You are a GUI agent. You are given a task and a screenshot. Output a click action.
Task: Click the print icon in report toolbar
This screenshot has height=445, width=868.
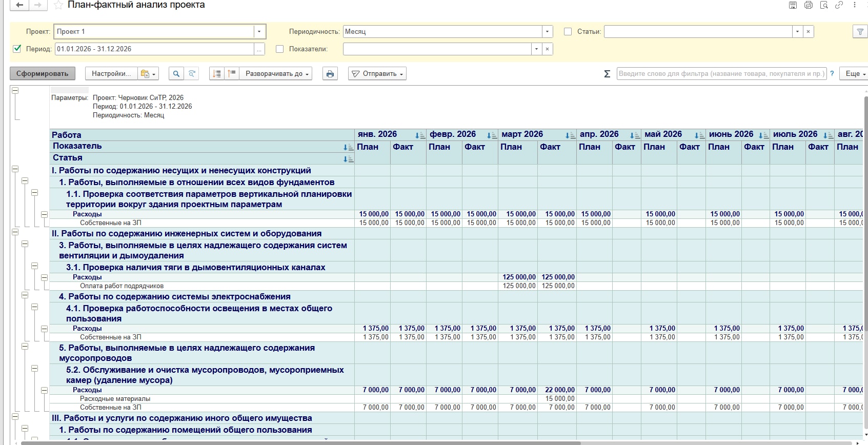click(x=330, y=74)
